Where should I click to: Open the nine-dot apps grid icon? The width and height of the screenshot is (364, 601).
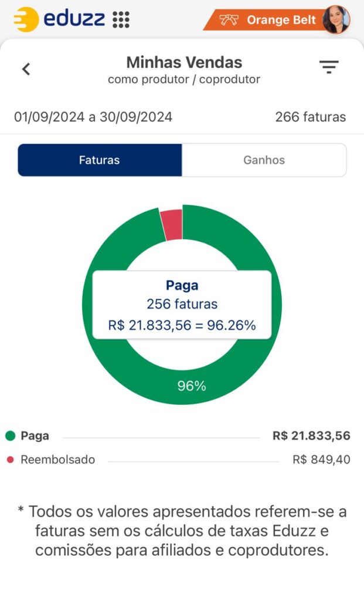click(x=121, y=19)
